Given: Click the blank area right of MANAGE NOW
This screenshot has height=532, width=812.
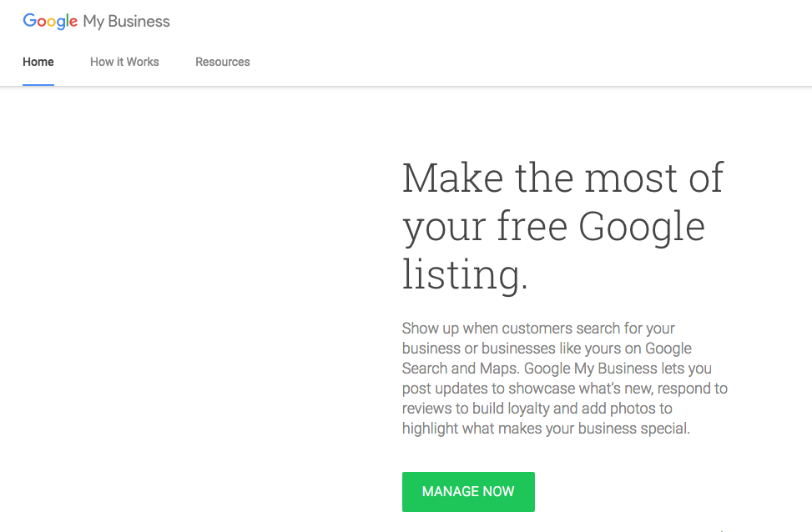Looking at the screenshot, I should pos(668,492).
